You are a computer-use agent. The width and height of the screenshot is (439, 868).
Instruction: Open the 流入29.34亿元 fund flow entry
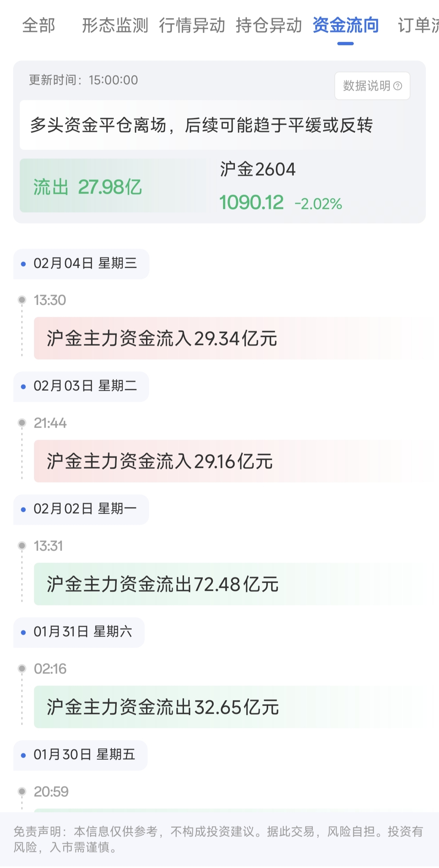162,338
